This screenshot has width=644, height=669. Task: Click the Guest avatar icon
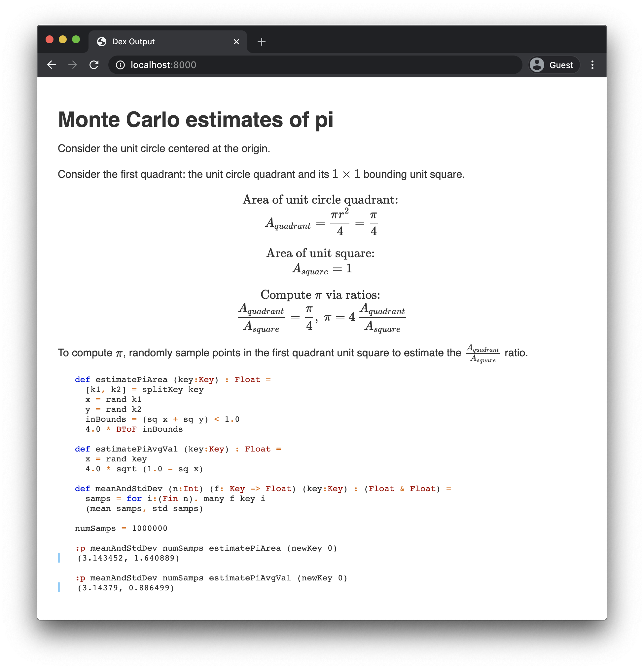click(537, 65)
